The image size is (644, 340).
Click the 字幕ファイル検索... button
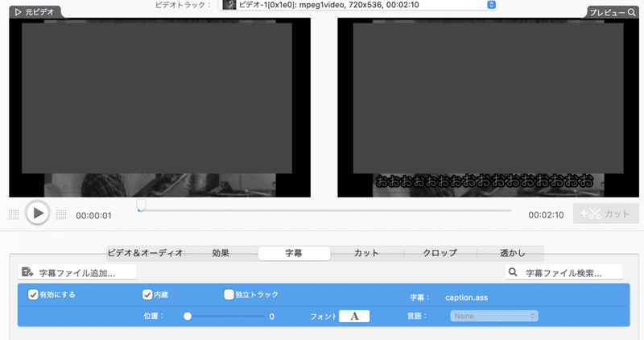[564, 272]
